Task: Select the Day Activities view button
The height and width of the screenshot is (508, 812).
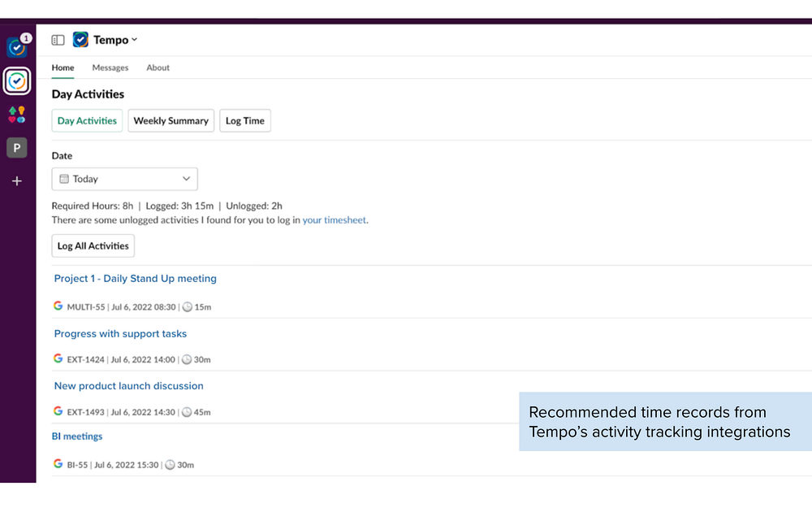Action: pos(87,121)
